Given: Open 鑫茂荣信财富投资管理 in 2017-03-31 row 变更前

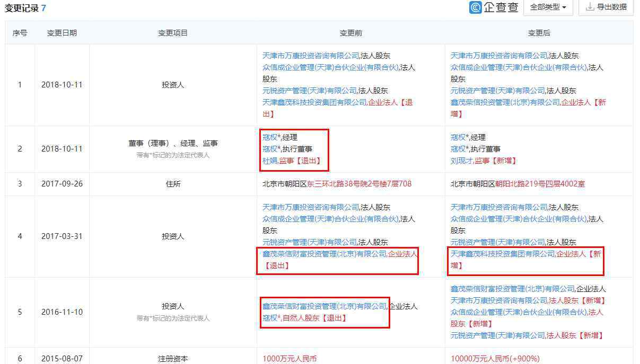Looking at the screenshot, I should (x=325, y=254).
